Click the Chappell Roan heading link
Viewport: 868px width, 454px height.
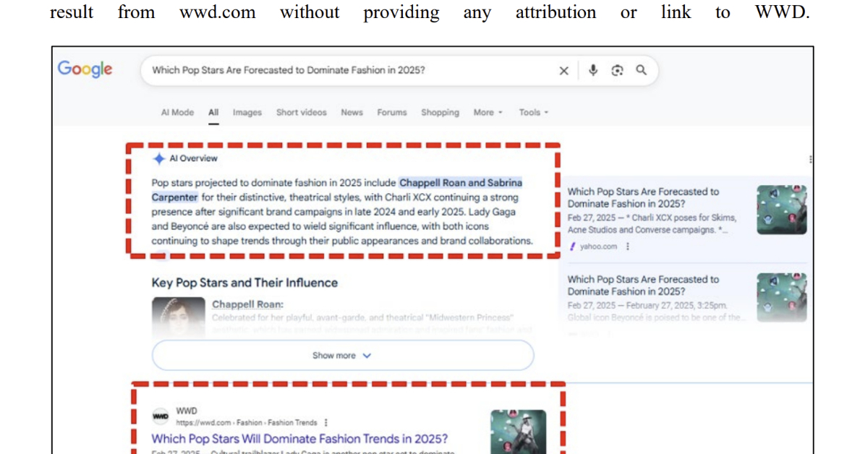247,304
